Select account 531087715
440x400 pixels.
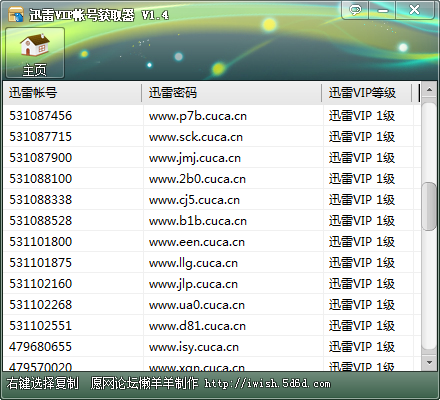pyautogui.click(x=41, y=137)
